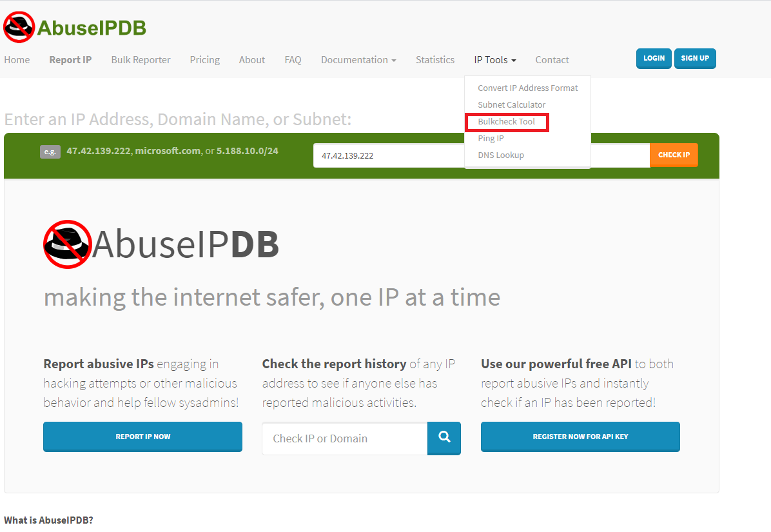Viewport: 771px width, 532px height.
Task: Click the 'Check the report history' text
Action: (x=335, y=364)
